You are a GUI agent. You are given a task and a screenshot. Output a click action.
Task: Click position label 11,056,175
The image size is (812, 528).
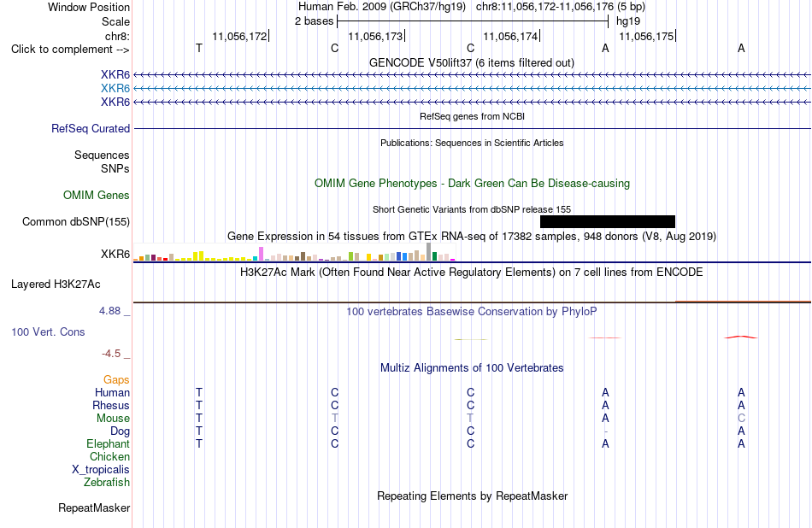click(647, 36)
